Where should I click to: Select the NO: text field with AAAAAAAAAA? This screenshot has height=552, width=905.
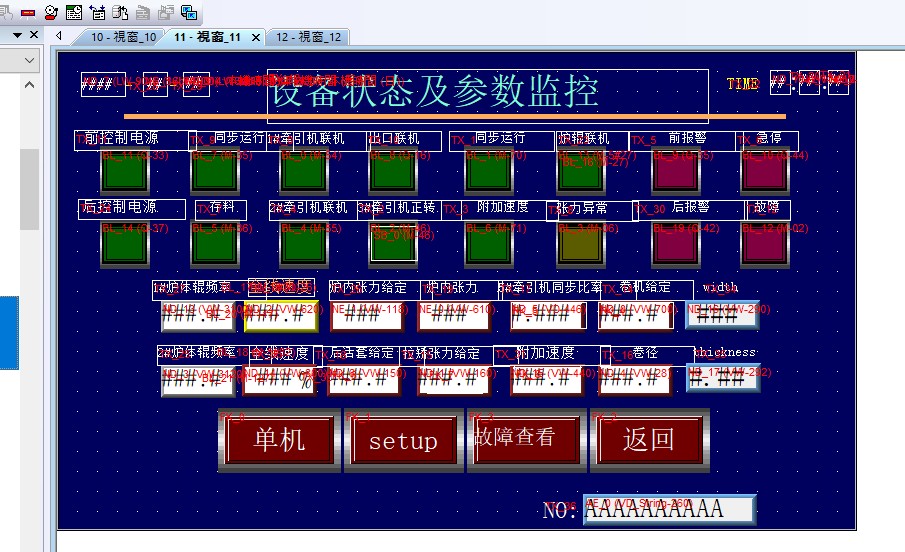[668, 510]
